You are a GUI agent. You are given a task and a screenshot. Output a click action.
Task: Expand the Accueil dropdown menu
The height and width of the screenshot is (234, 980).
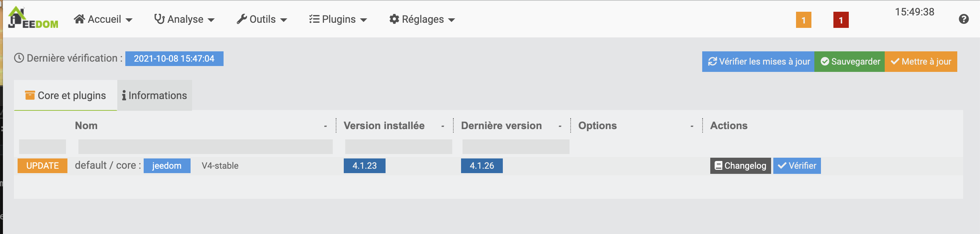[x=103, y=19]
